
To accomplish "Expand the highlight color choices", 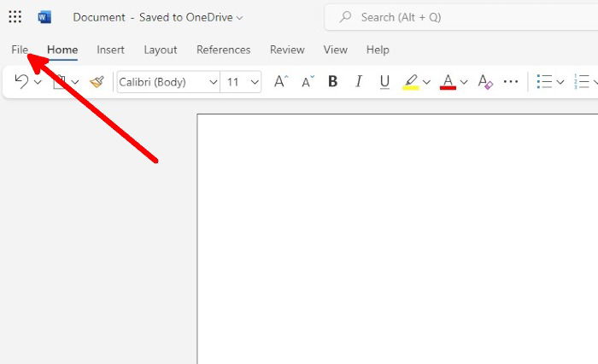I will coord(427,82).
